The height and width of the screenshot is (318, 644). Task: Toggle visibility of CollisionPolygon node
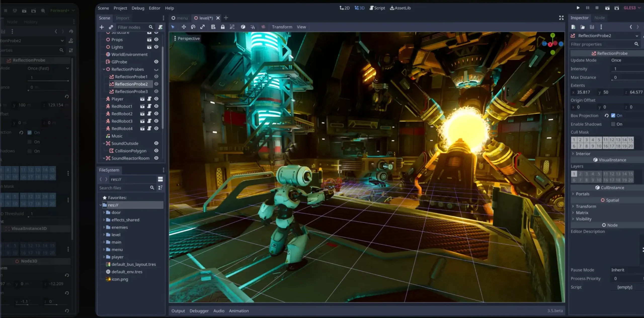156,151
